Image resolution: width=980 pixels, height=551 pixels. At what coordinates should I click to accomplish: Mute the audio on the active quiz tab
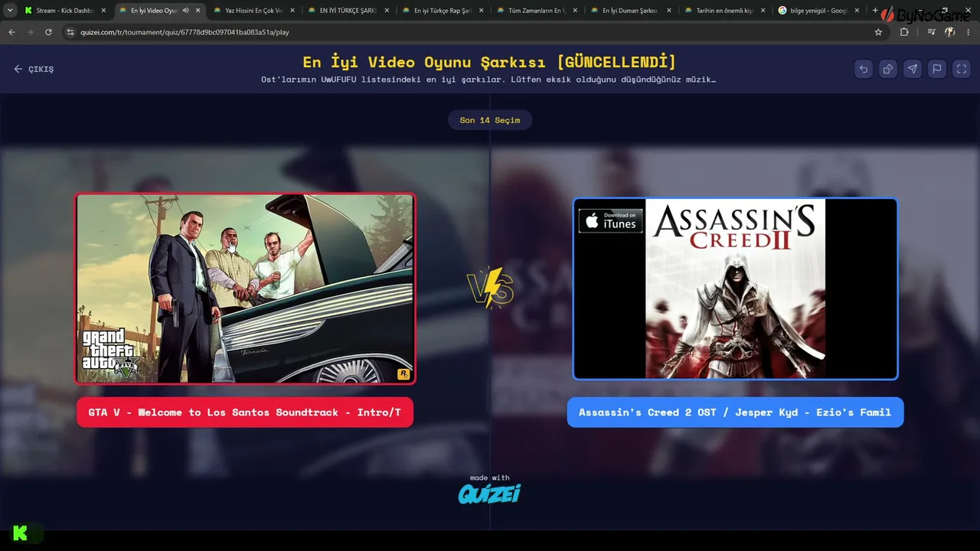coord(186,11)
